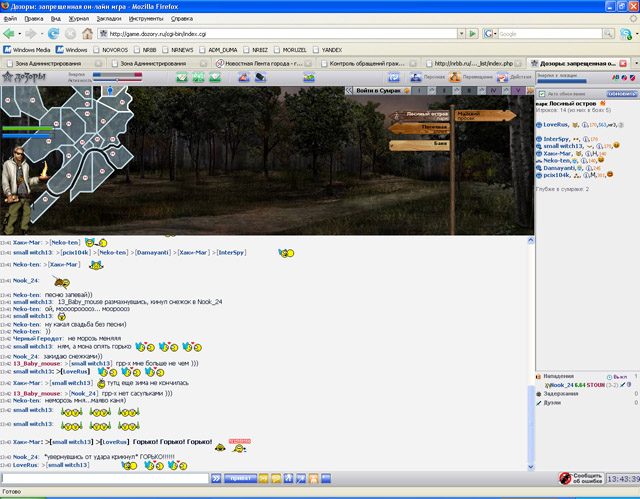Click the URL address bar field
640x499 pixels.
[278, 33]
